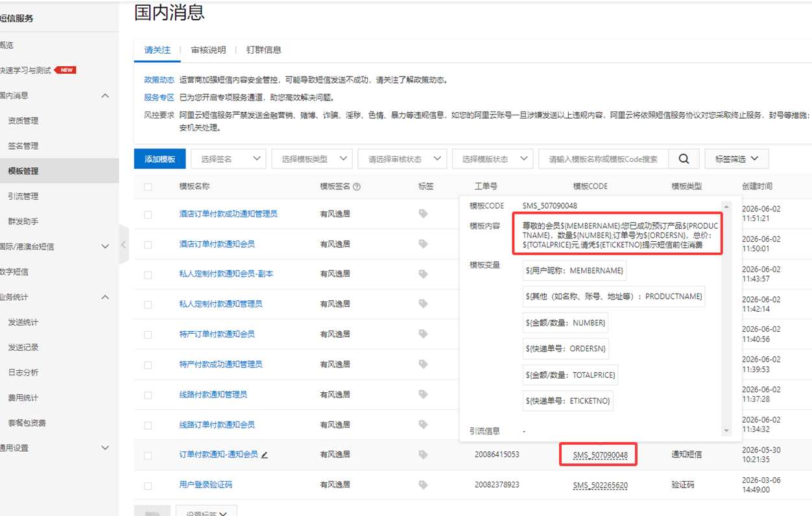The width and height of the screenshot is (812, 516).
Task: Click help icon beside 模板签名 header
Action: point(357,187)
